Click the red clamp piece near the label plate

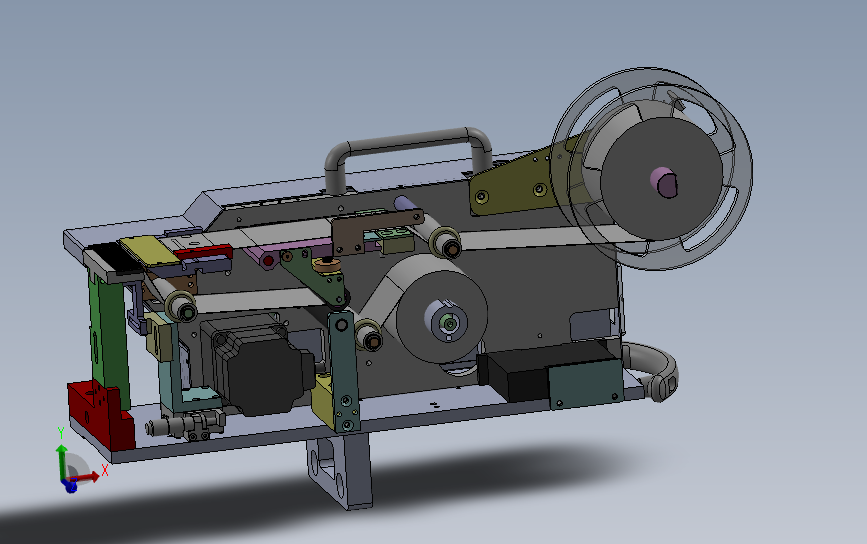203,254
